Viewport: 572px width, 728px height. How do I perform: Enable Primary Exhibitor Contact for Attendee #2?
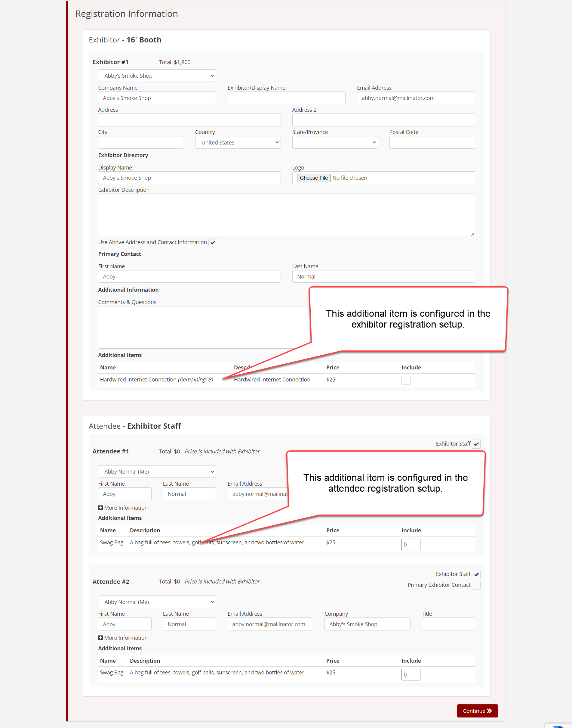476,585
